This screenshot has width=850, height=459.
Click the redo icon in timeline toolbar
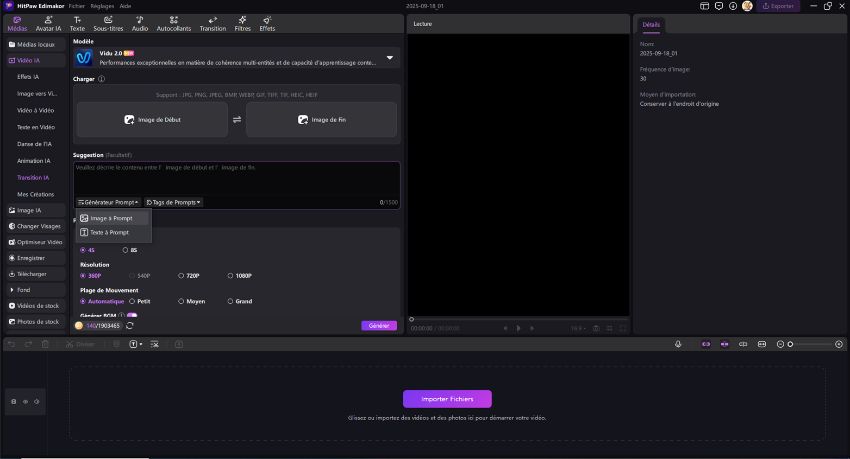tap(28, 344)
